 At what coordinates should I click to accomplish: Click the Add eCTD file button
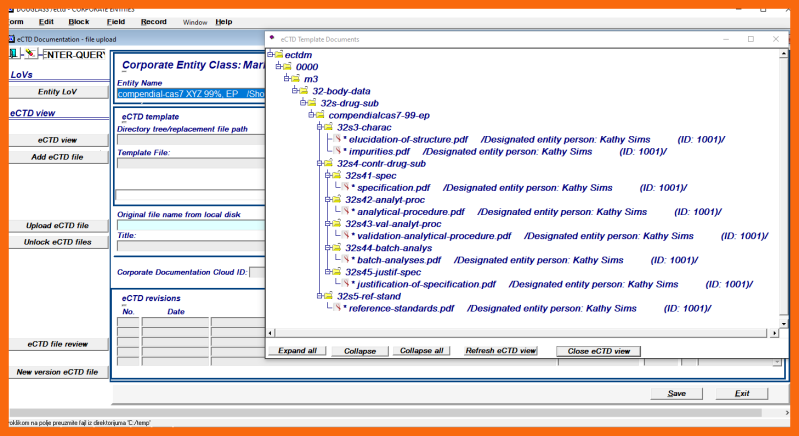click(x=58, y=157)
